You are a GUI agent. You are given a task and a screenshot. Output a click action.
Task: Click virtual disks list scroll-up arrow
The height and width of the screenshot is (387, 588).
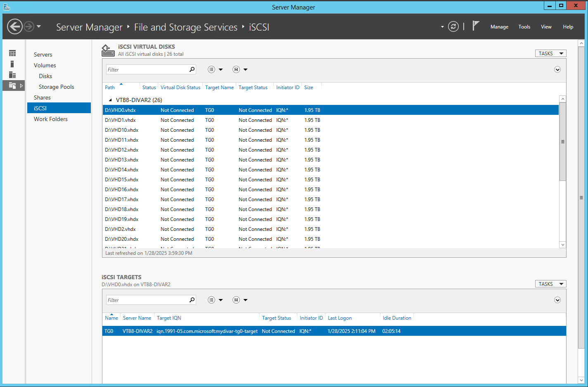point(563,99)
